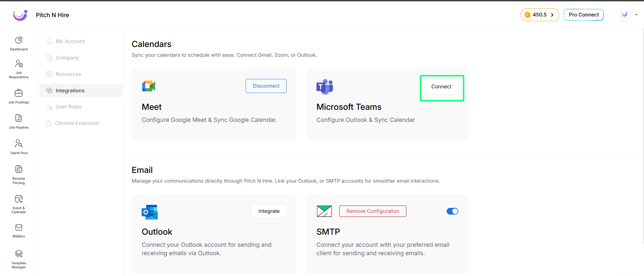Open Event & Calendar
The image size is (644, 276).
[x=19, y=204]
